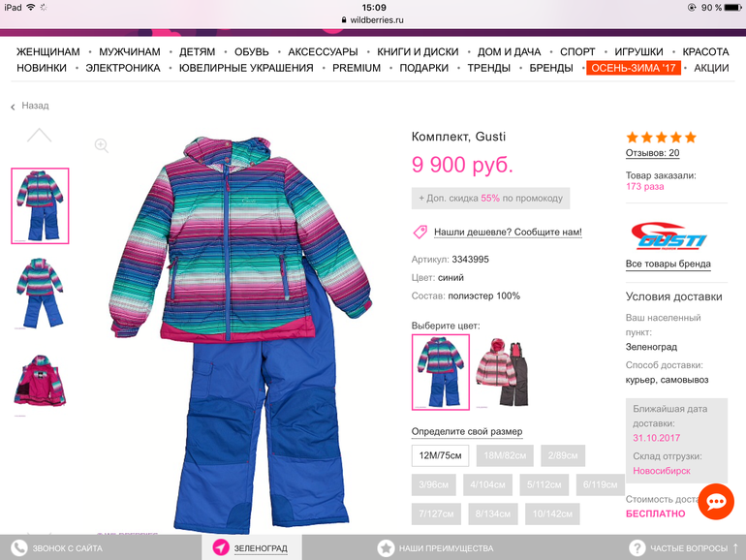Click the price tag icon near Нашли дешевле
746x560 pixels.
click(420, 232)
